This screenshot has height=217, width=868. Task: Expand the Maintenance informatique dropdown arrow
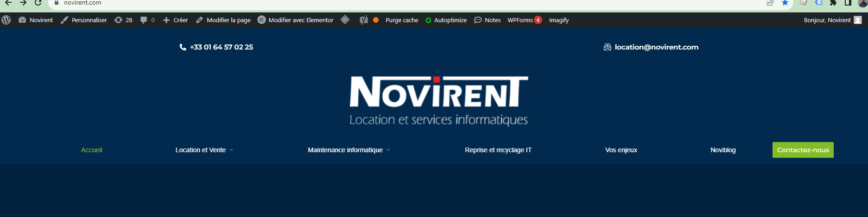(388, 150)
